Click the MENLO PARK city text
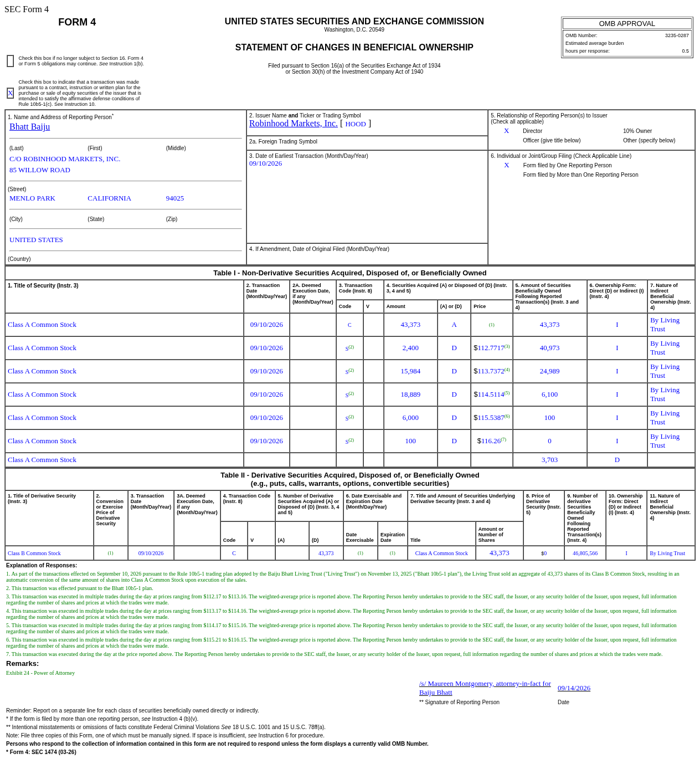 tap(32, 198)
